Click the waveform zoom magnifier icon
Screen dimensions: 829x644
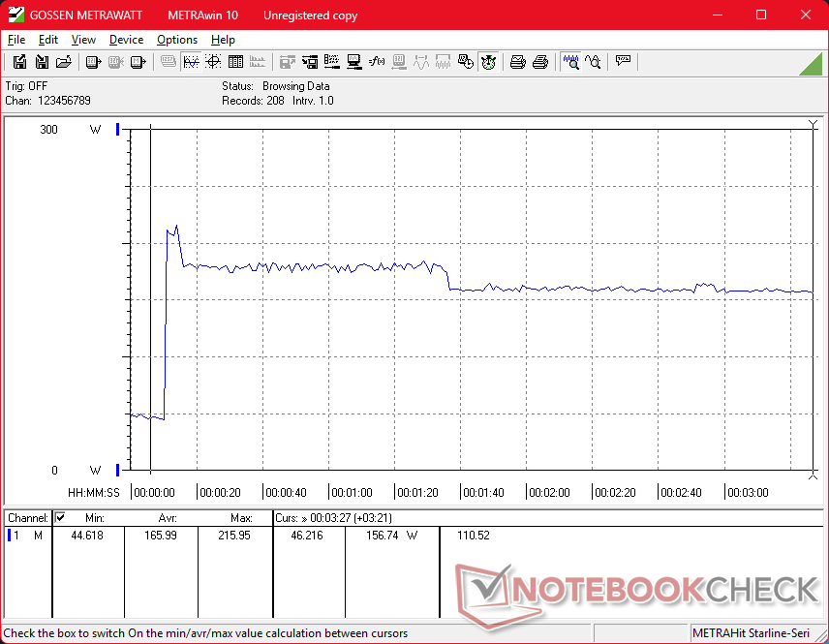pos(571,62)
